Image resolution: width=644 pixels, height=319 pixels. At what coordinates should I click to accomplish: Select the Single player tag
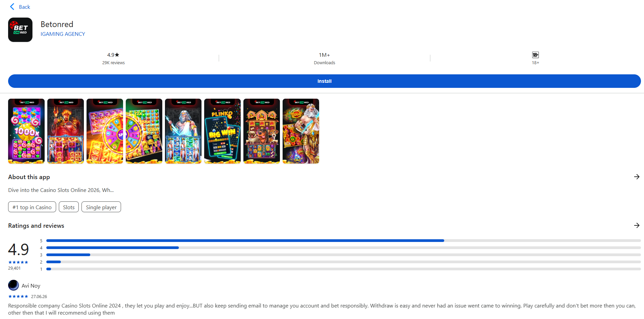coord(101,207)
